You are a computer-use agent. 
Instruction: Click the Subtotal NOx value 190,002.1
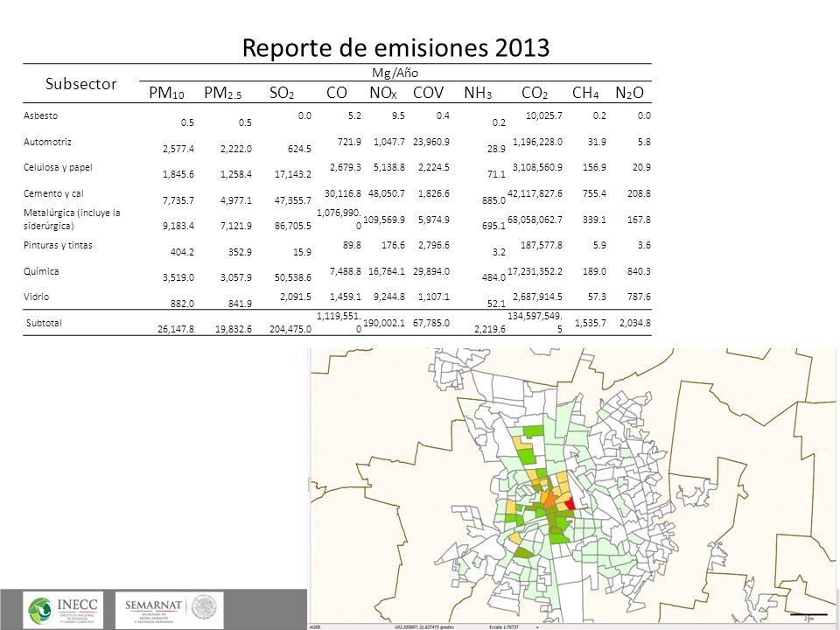(x=384, y=323)
